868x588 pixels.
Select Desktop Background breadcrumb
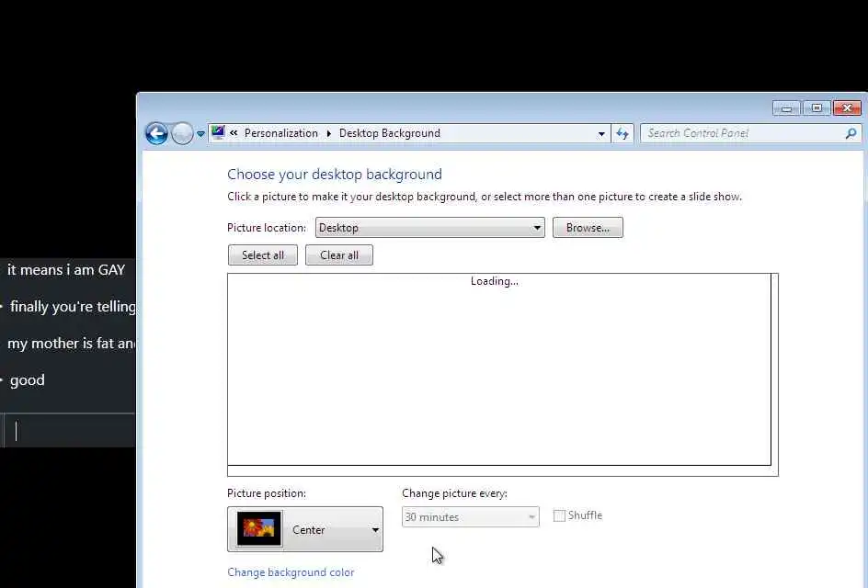click(x=390, y=133)
